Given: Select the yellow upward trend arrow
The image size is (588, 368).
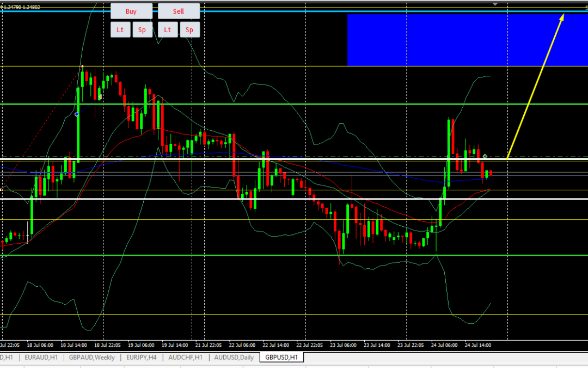Looking at the screenshot, I should (535, 86).
